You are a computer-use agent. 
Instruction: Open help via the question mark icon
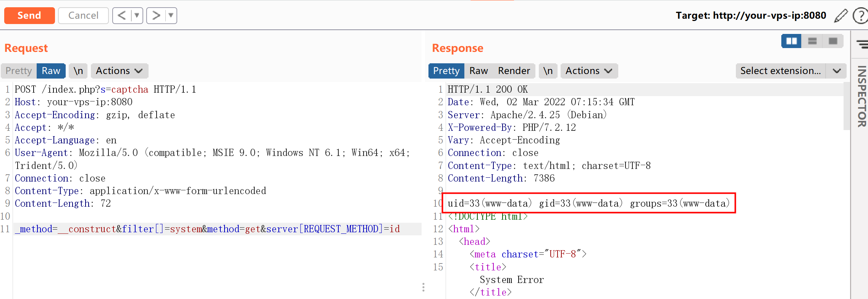point(860,16)
